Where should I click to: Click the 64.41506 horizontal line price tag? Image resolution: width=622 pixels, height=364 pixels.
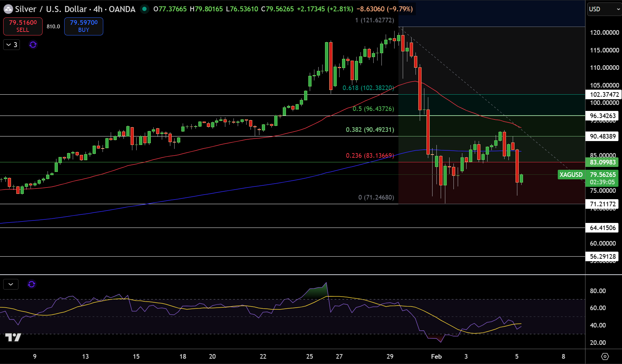pyautogui.click(x=602, y=228)
